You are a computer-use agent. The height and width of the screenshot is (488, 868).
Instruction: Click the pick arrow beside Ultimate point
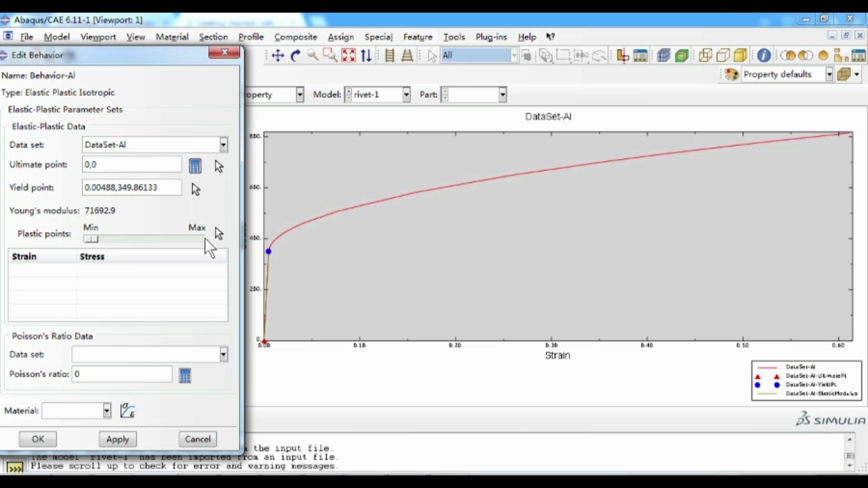(x=219, y=167)
